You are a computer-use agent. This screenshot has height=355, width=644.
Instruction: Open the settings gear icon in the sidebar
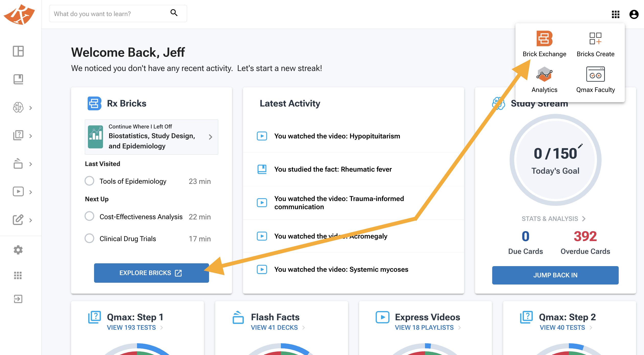tap(18, 250)
